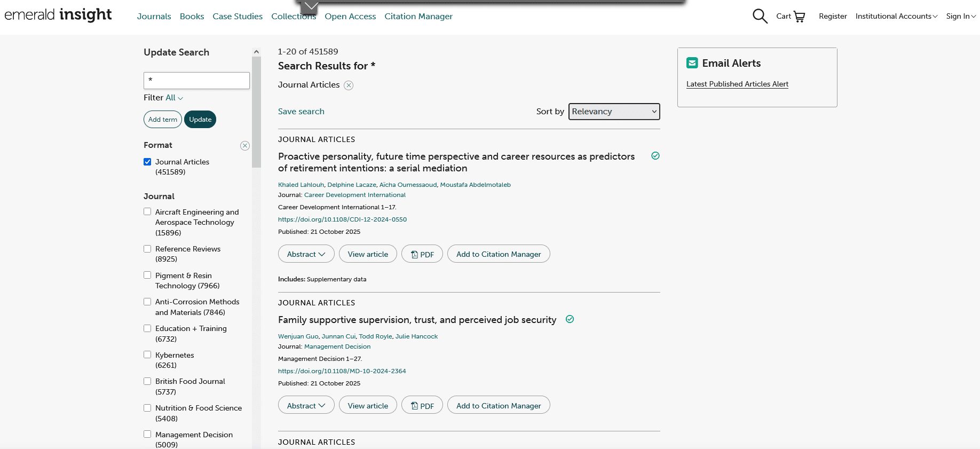Expand Abstract for the first article
Viewport: 980px width, 449px height.
(x=306, y=254)
